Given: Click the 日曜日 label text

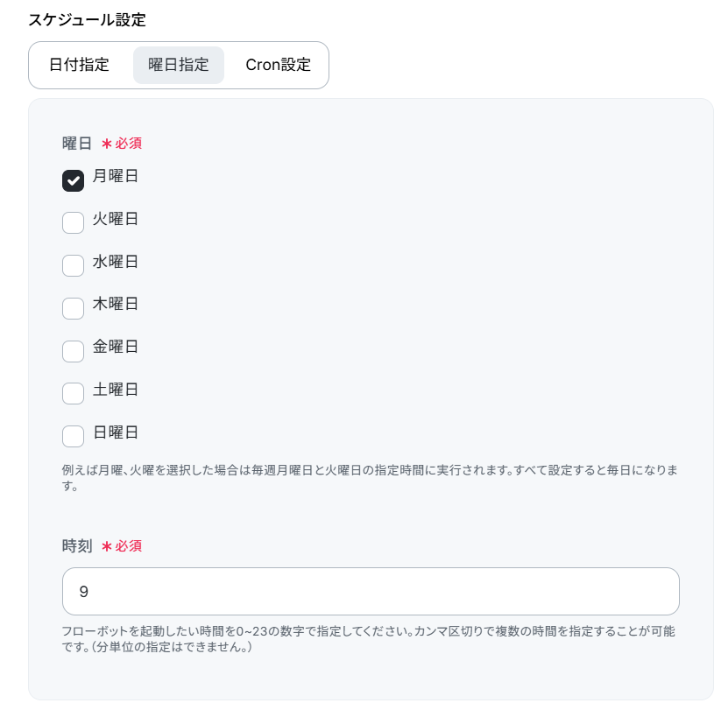Looking at the screenshot, I should coord(115,432).
